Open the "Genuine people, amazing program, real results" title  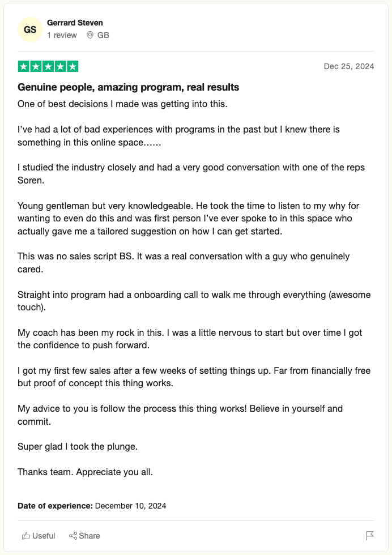click(129, 87)
